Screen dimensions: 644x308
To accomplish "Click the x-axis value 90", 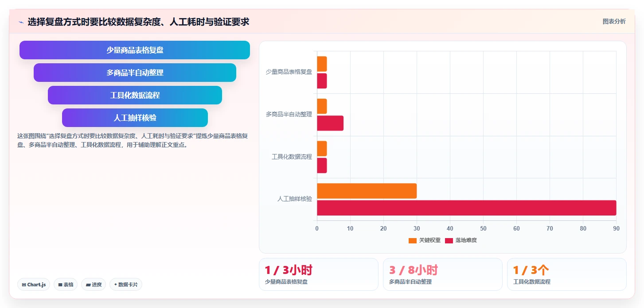I will pos(616,228).
